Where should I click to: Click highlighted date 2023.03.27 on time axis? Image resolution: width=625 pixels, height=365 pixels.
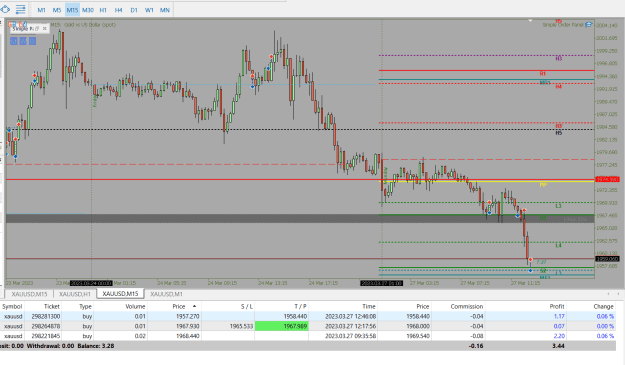click(381, 283)
